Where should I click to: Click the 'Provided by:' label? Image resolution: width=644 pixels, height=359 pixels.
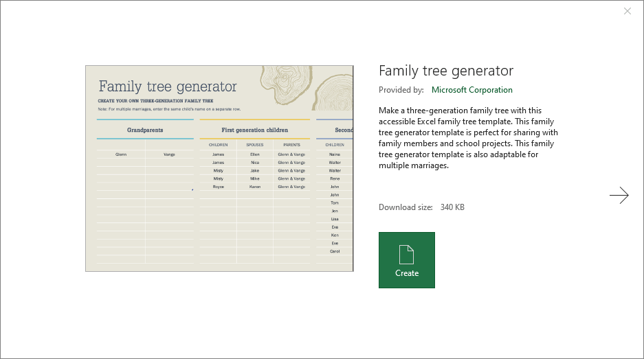click(401, 90)
